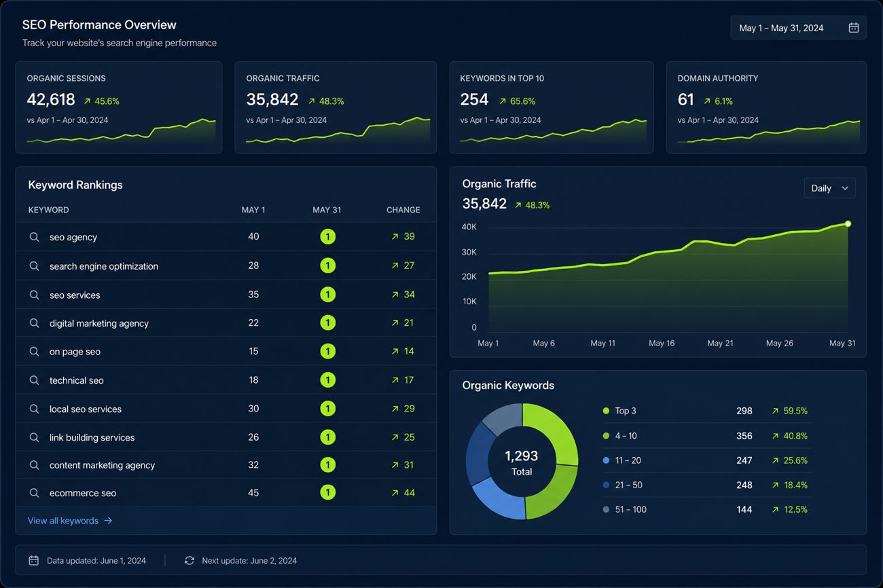883x588 pixels.
Task: Click the Keyword Rankings panel heading
Action: 75,185
